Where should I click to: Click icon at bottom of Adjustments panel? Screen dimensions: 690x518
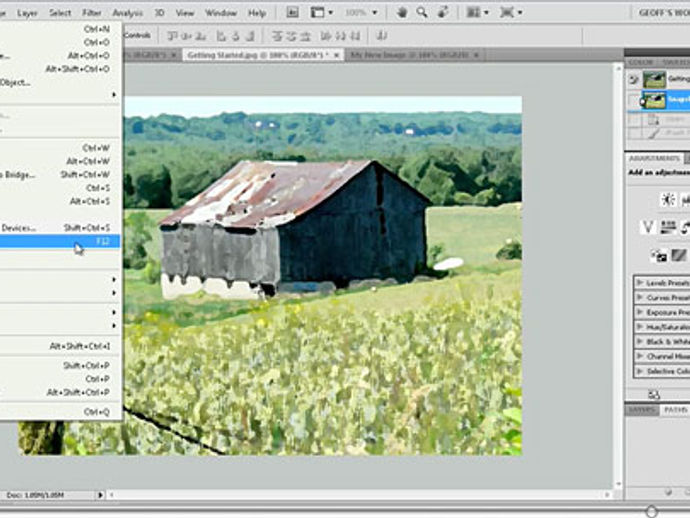click(x=654, y=395)
